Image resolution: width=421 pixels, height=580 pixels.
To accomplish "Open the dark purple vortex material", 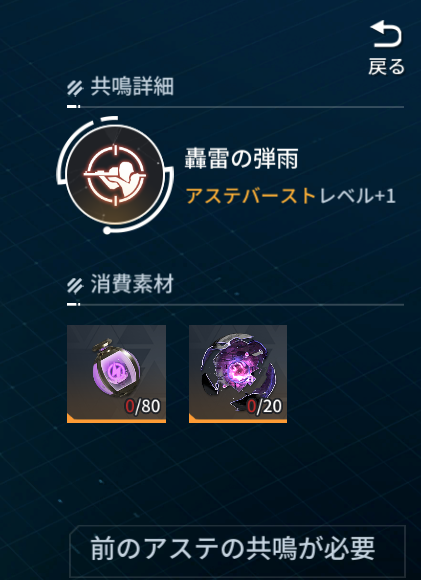I will point(238,374).
